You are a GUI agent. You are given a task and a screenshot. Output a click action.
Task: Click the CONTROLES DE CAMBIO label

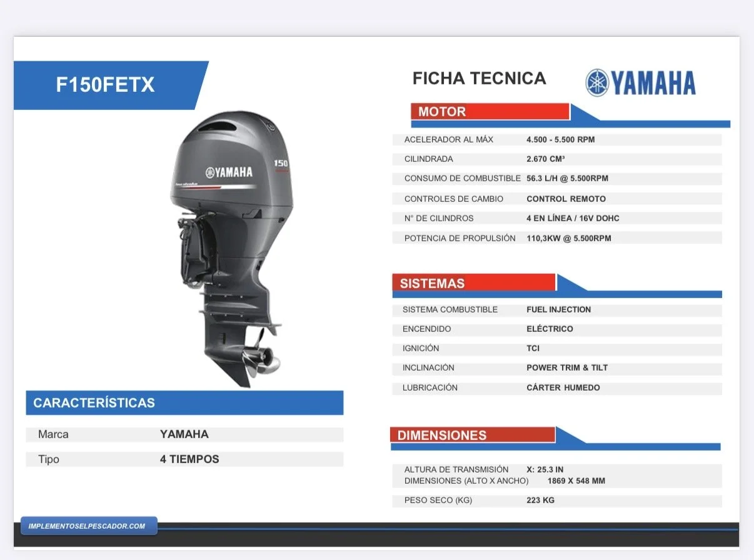click(x=454, y=199)
